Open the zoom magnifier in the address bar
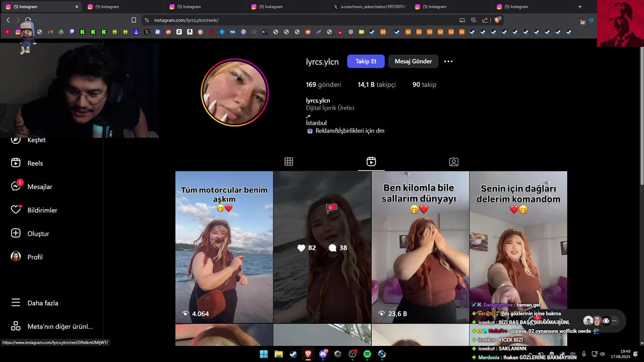 click(473, 20)
